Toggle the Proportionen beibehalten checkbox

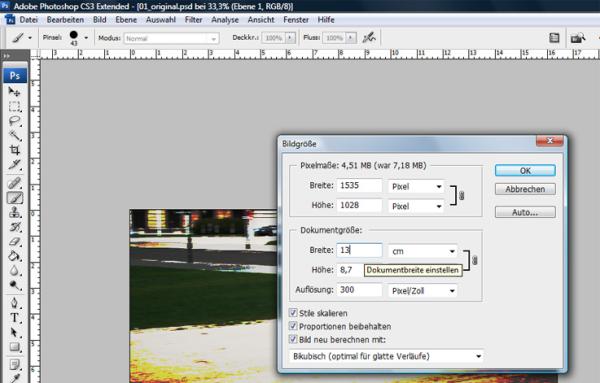pos(293,326)
